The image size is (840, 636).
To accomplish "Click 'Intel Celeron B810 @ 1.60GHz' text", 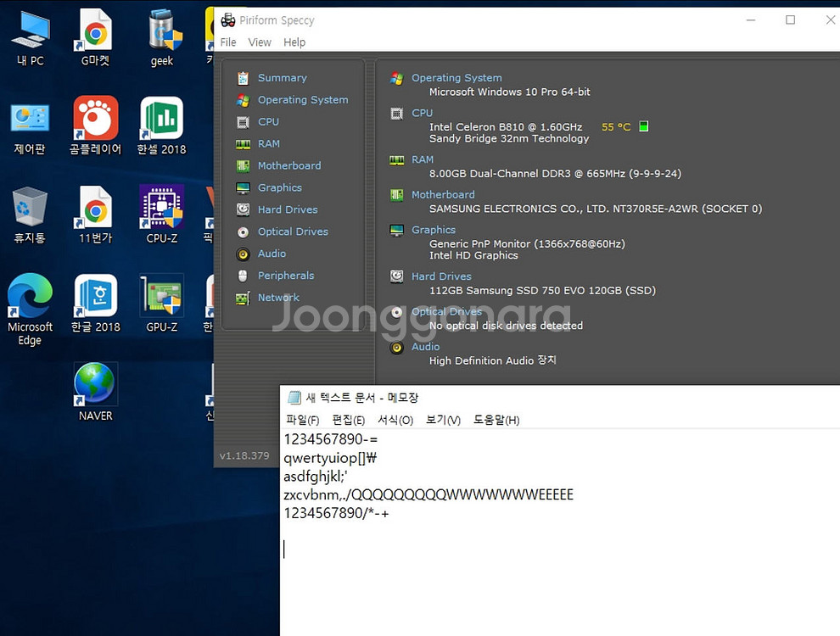I will pyautogui.click(x=506, y=127).
